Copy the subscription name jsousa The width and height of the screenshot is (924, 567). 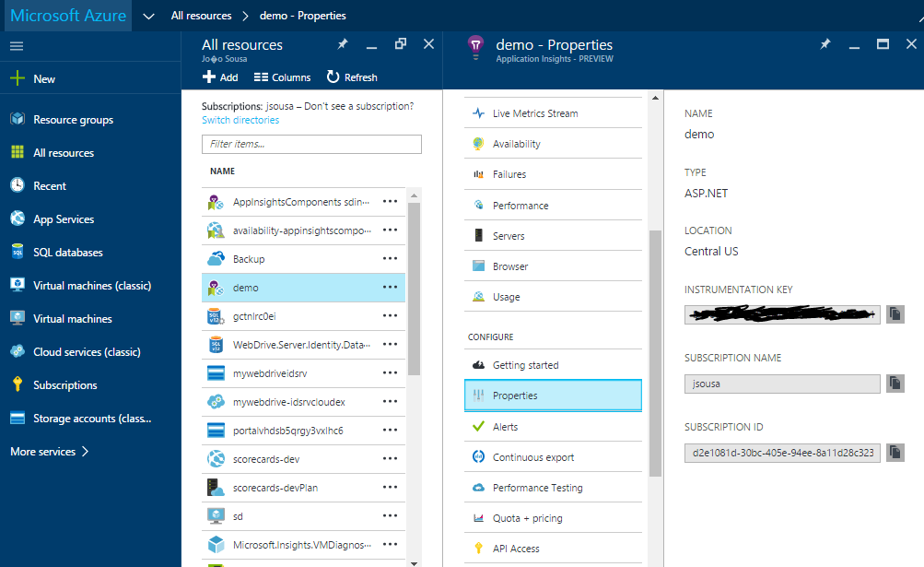click(895, 384)
